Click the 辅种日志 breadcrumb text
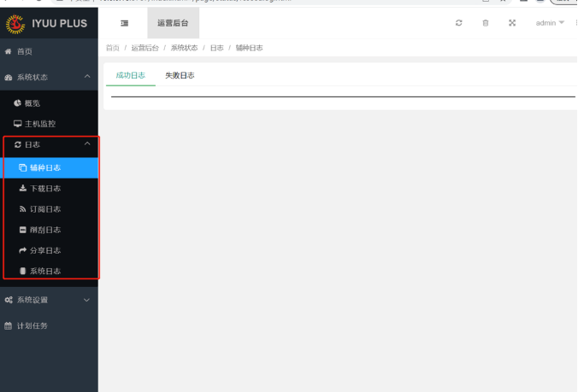This screenshot has width=584, height=392. [x=249, y=48]
